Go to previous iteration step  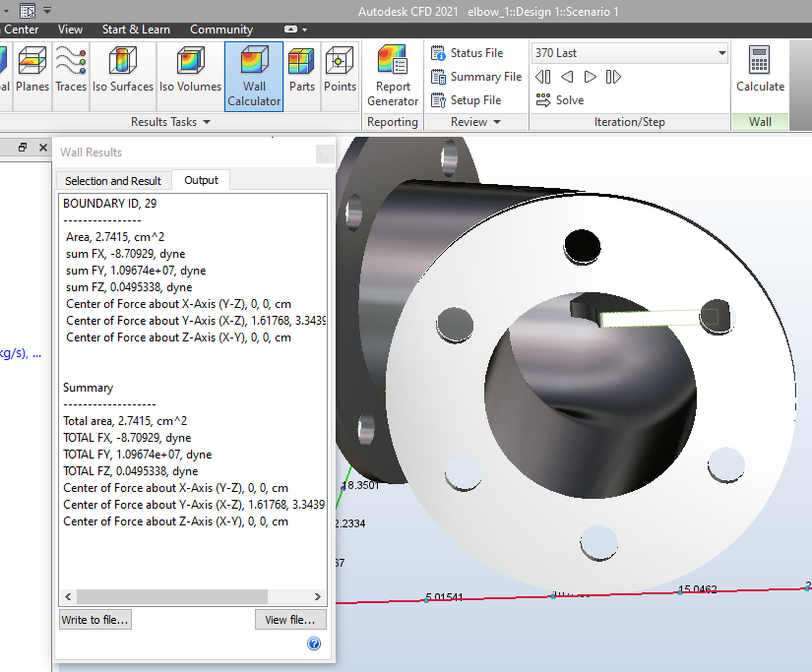tap(567, 77)
